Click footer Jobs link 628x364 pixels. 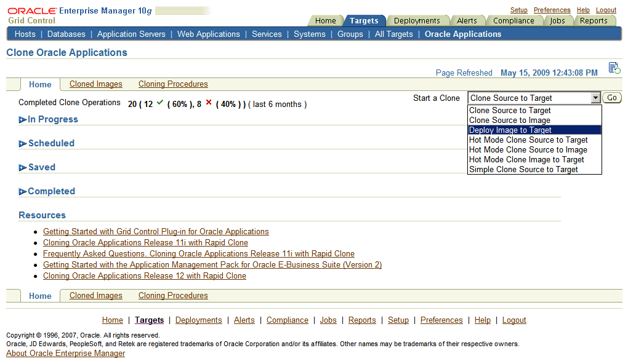tap(328, 320)
